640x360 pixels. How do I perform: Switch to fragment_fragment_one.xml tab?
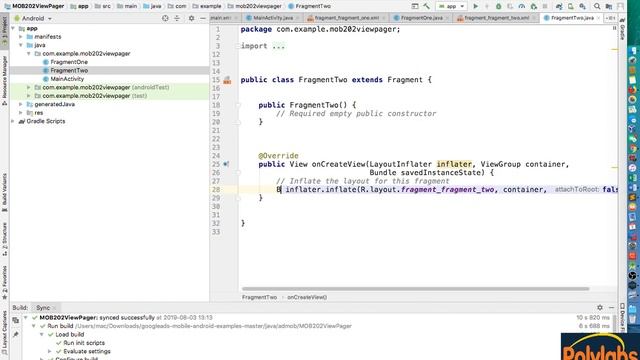click(x=346, y=18)
